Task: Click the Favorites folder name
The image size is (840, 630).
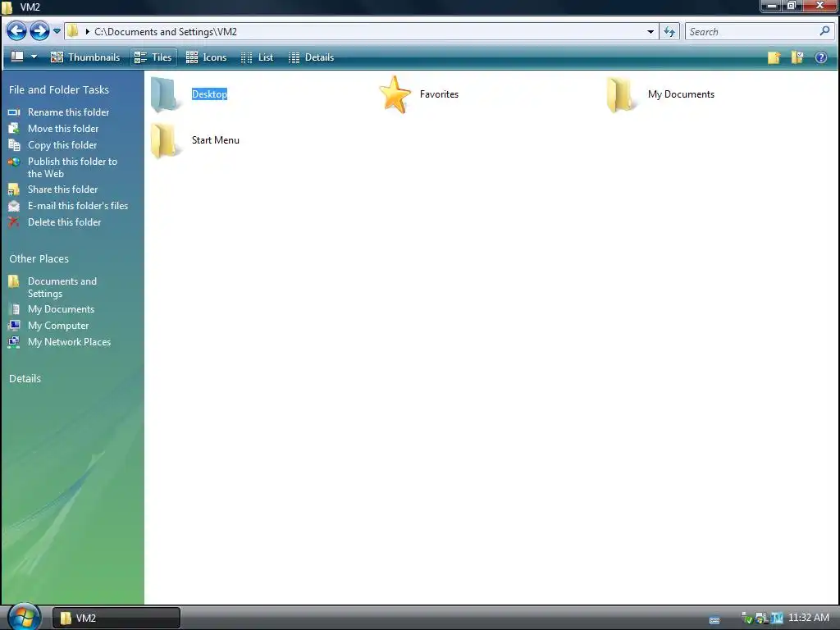Action: click(x=440, y=94)
